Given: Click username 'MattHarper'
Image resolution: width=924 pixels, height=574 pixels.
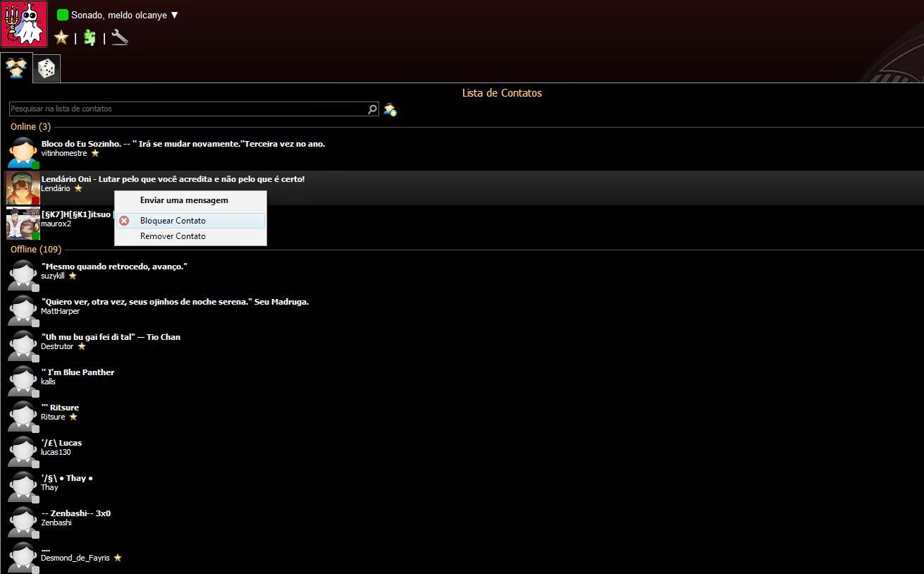Looking at the screenshot, I should tap(61, 311).
